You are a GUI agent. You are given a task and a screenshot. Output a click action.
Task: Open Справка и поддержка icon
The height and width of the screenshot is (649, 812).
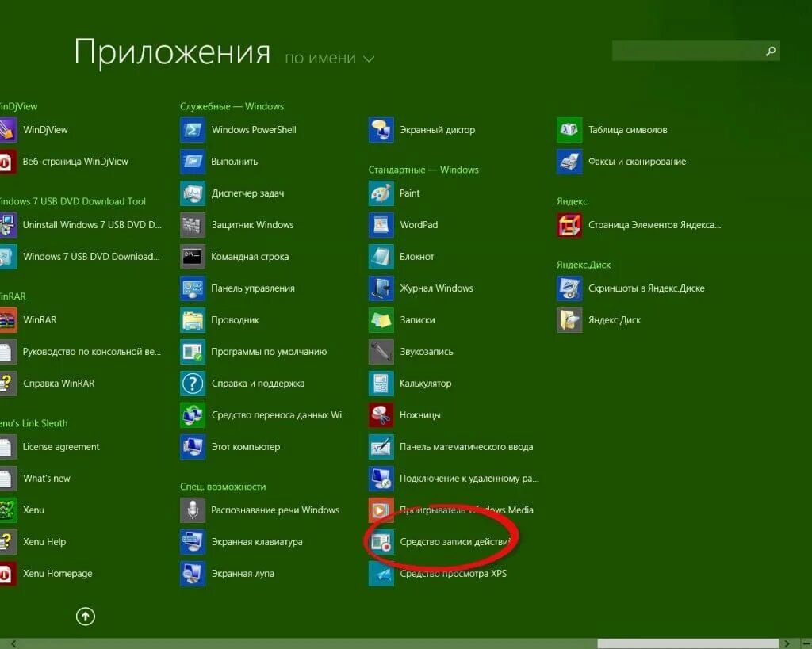coord(193,384)
